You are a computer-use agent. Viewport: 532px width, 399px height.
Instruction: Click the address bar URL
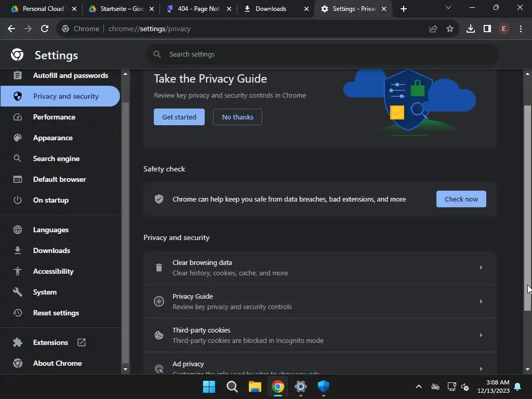click(x=150, y=29)
